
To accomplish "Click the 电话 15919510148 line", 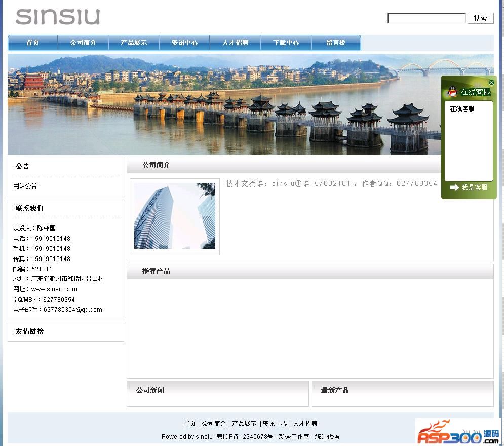I will click(x=42, y=239).
